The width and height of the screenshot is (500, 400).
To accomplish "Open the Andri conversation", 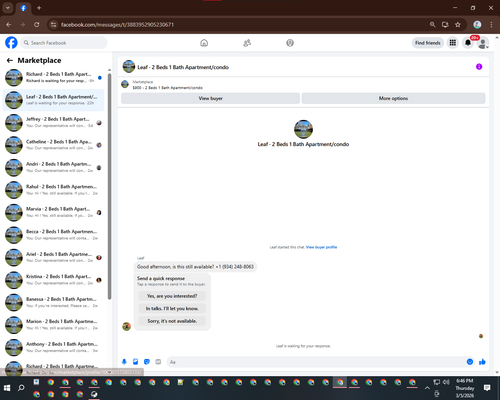I will click(x=53, y=167).
